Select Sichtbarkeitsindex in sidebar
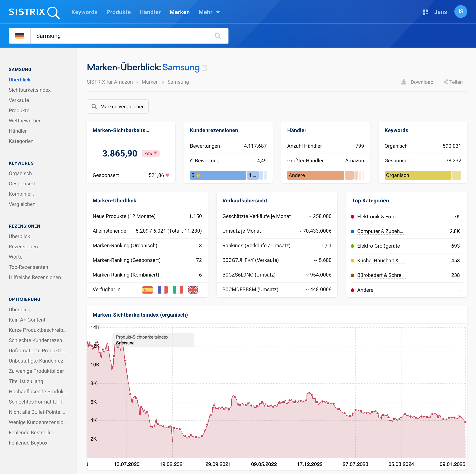 [x=29, y=90]
